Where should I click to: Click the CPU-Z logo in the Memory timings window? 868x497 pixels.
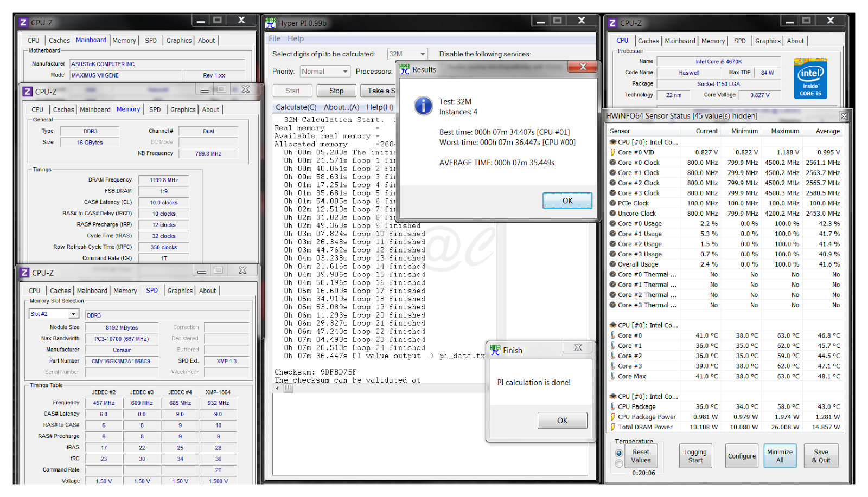(x=27, y=92)
